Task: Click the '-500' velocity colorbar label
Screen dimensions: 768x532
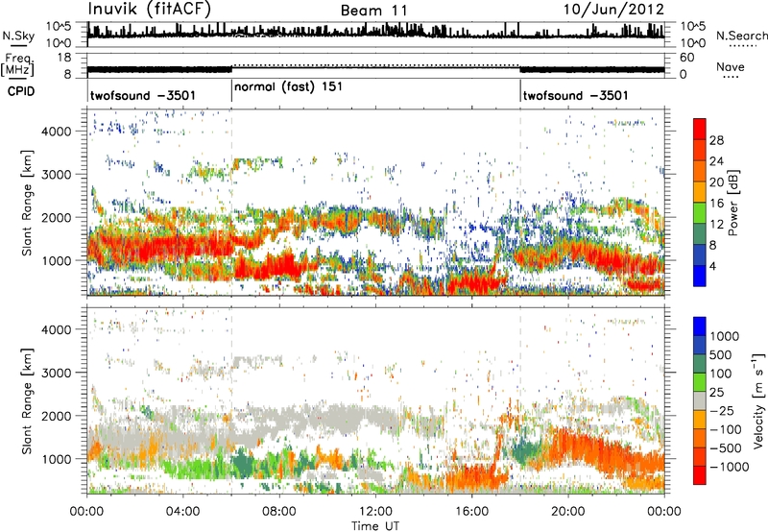Action: coord(726,448)
